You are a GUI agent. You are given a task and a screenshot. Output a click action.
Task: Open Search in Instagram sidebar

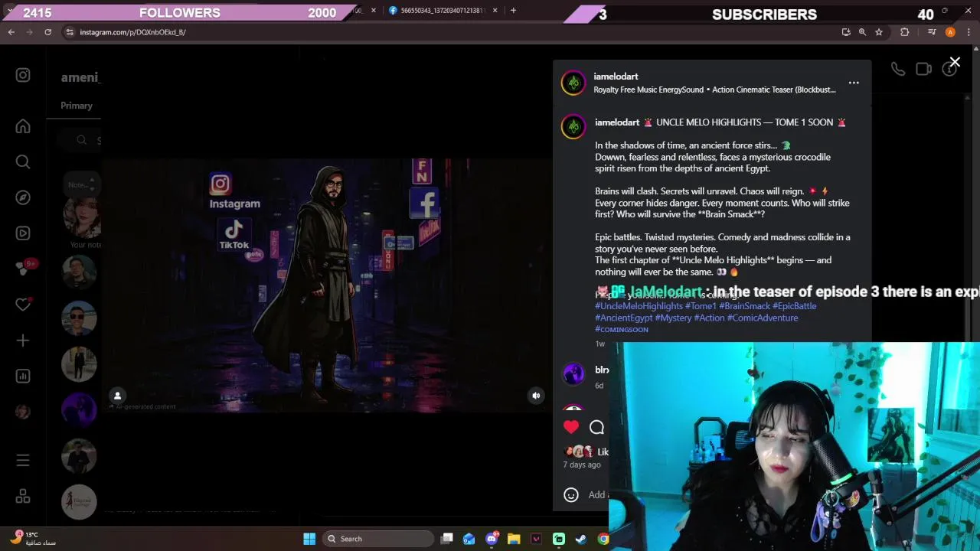pos(23,161)
